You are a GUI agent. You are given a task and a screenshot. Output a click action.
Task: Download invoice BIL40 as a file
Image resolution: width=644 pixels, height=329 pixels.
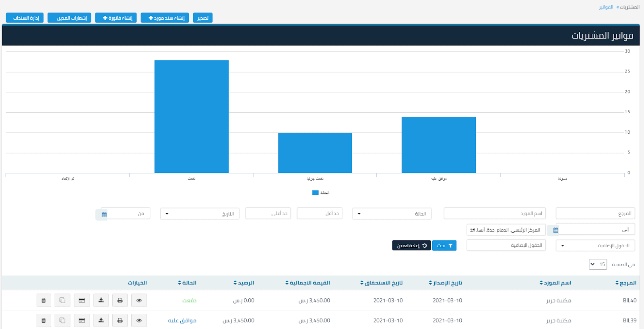tap(101, 300)
